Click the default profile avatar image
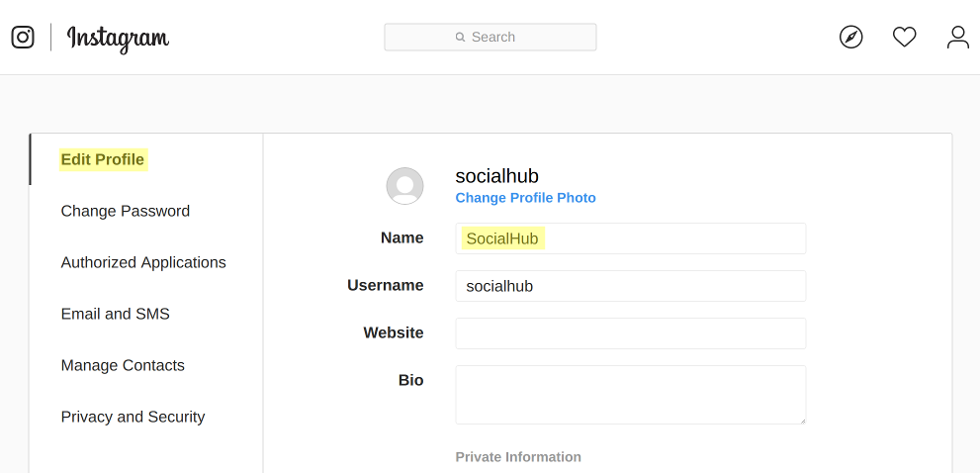The height and width of the screenshot is (473, 980). pyautogui.click(x=404, y=186)
